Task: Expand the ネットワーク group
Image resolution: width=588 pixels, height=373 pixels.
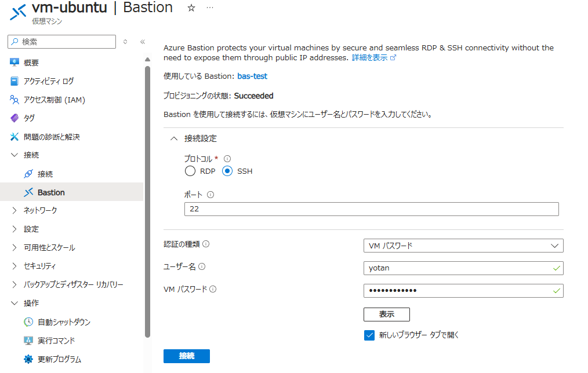Action: pos(14,210)
